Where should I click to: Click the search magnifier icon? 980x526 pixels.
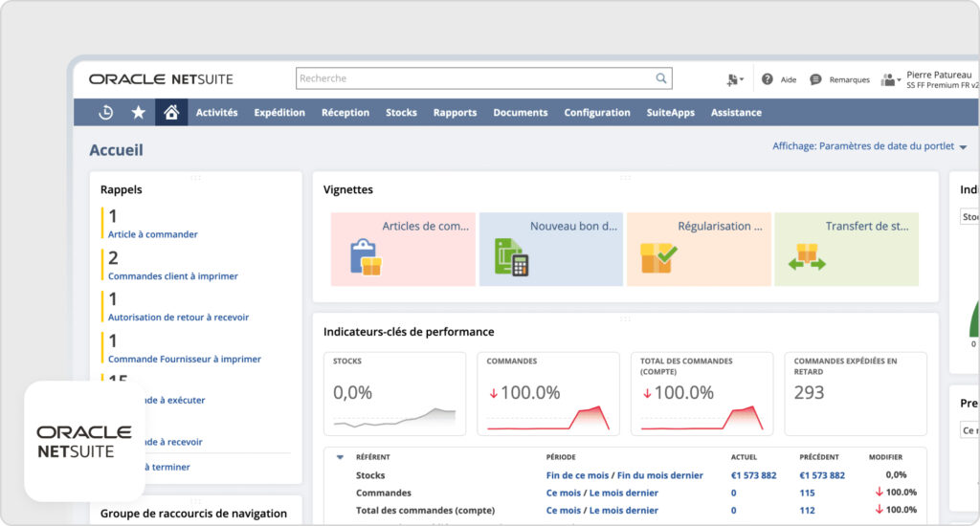[660, 78]
